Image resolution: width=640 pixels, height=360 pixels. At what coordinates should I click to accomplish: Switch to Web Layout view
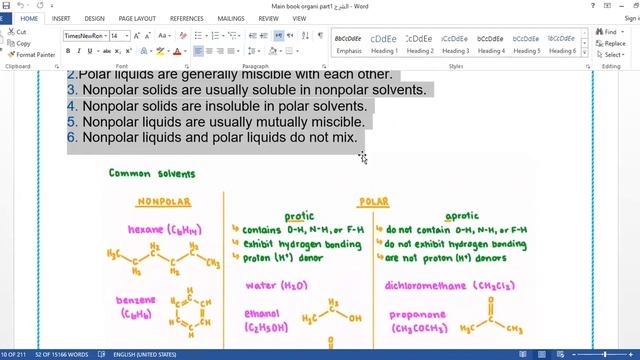click(560, 354)
